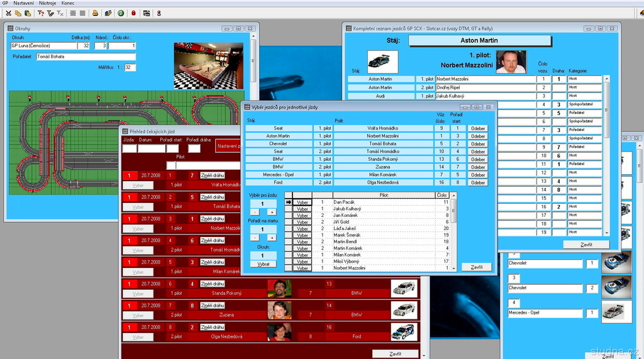Screen dimensions: 644x359
Task: Click scroll up arrow of pilot list
Action: (454, 196)
